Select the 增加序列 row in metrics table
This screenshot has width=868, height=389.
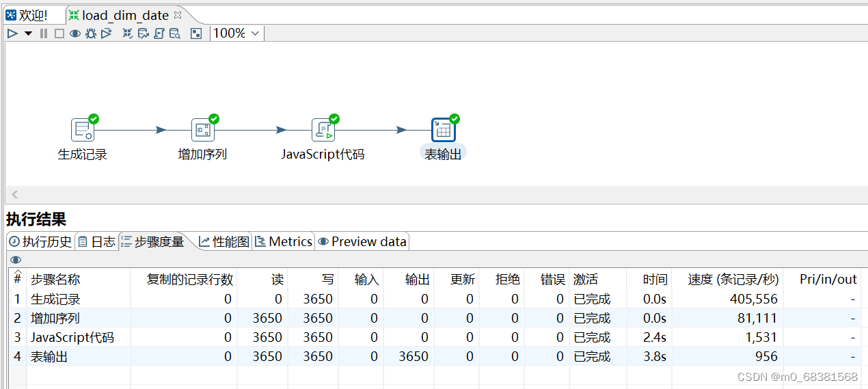[435, 318]
